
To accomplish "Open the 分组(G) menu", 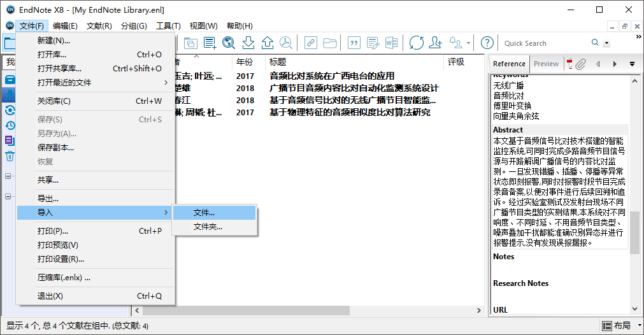I will click(134, 26).
